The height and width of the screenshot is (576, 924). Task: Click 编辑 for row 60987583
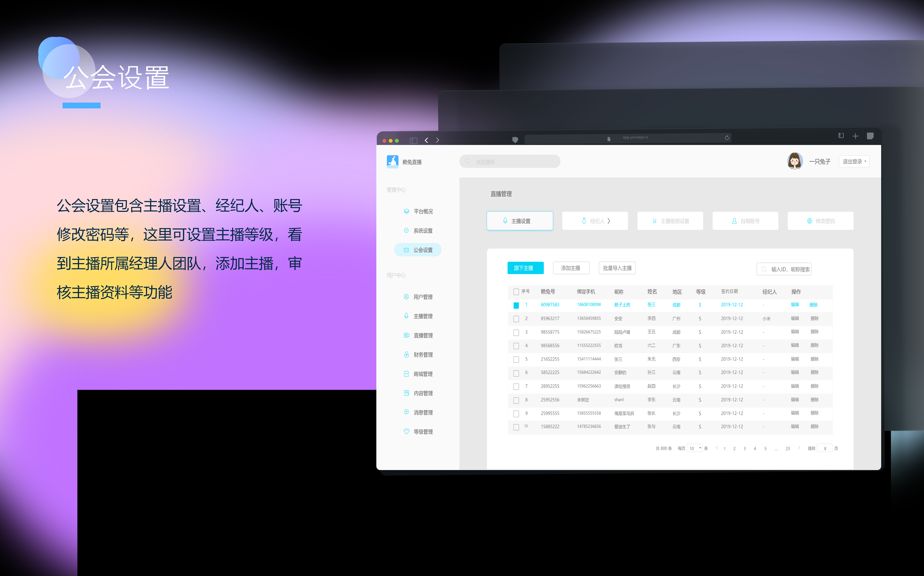point(795,305)
